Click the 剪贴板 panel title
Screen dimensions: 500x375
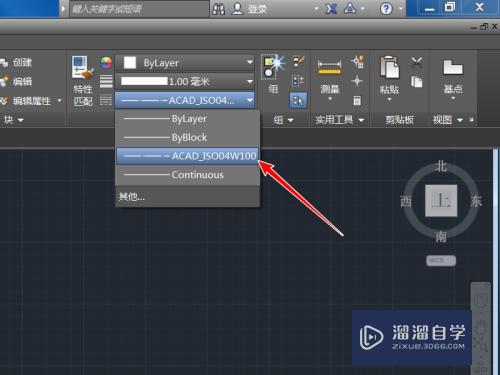(x=400, y=120)
